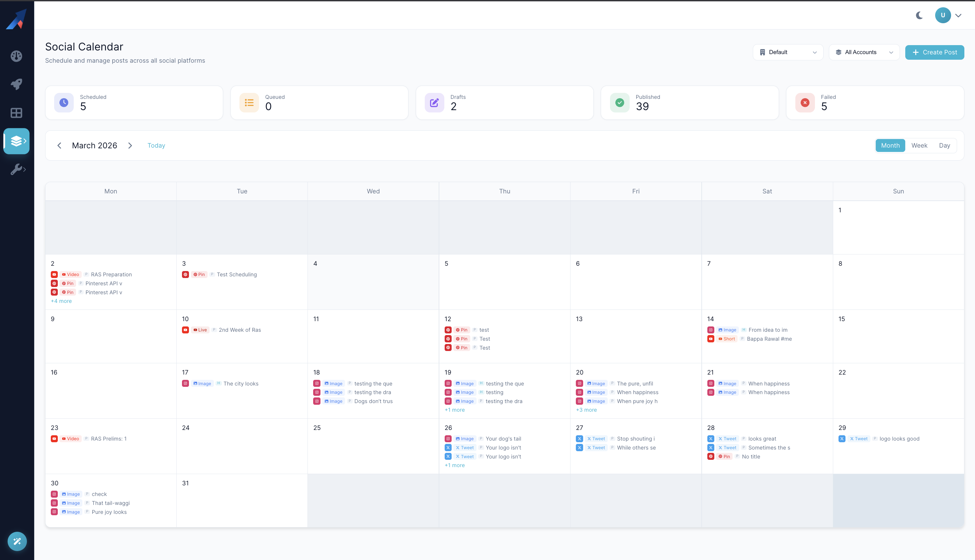Show +4 more posts on March 2

(61, 301)
